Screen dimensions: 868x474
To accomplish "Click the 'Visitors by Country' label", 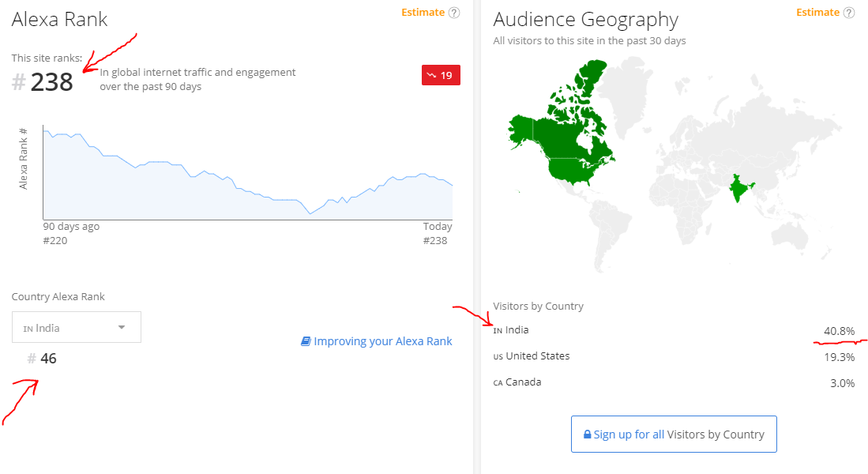I will (538, 307).
